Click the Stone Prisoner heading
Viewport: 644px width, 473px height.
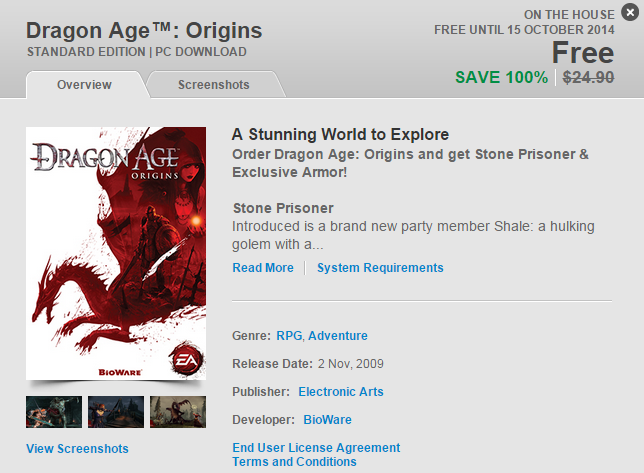pos(283,208)
